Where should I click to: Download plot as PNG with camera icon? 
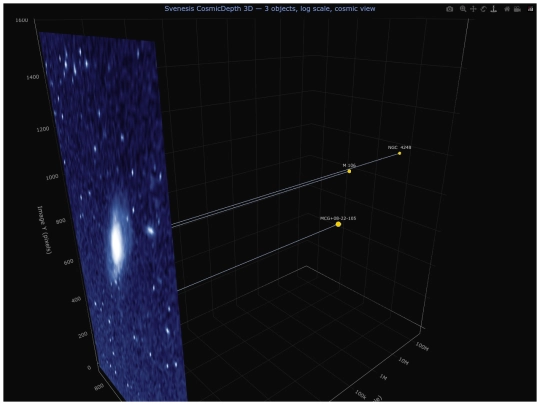[449, 9]
